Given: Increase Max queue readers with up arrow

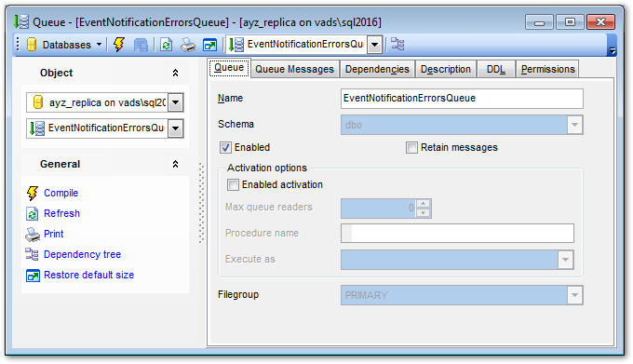Looking at the screenshot, I should [x=423, y=204].
